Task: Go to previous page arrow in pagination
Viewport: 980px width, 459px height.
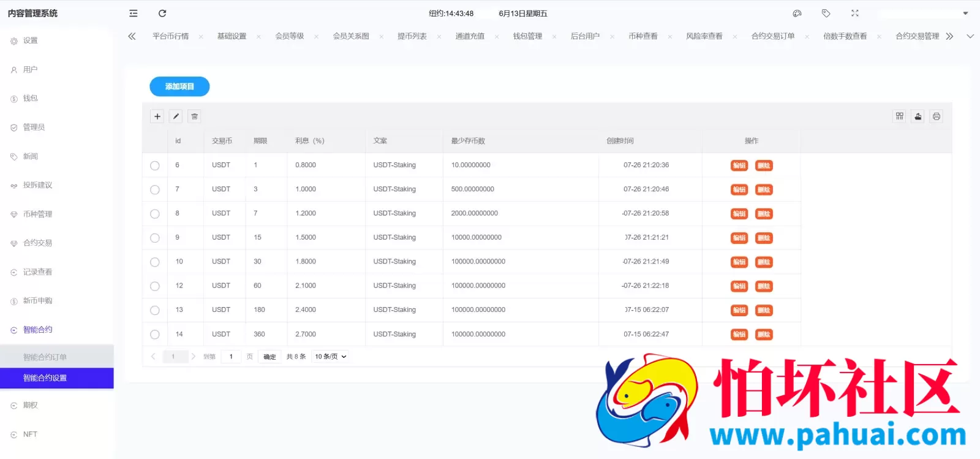Action: (x=153, y=357)
